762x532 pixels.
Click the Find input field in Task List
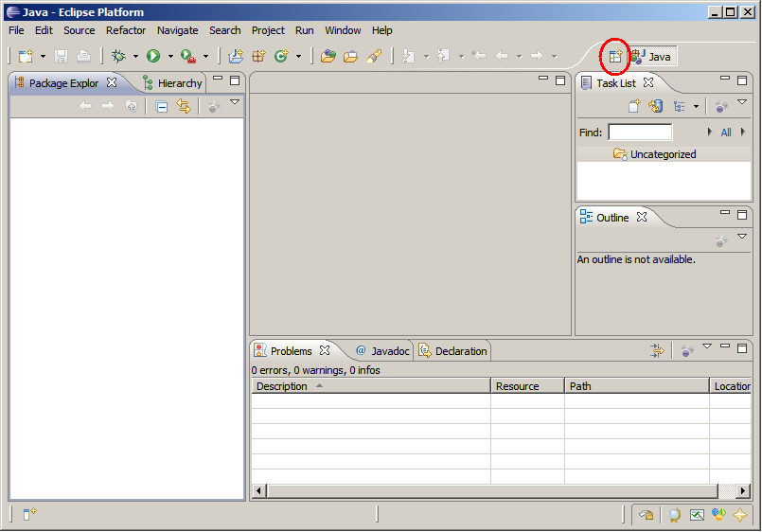click(x=640, y=133)
